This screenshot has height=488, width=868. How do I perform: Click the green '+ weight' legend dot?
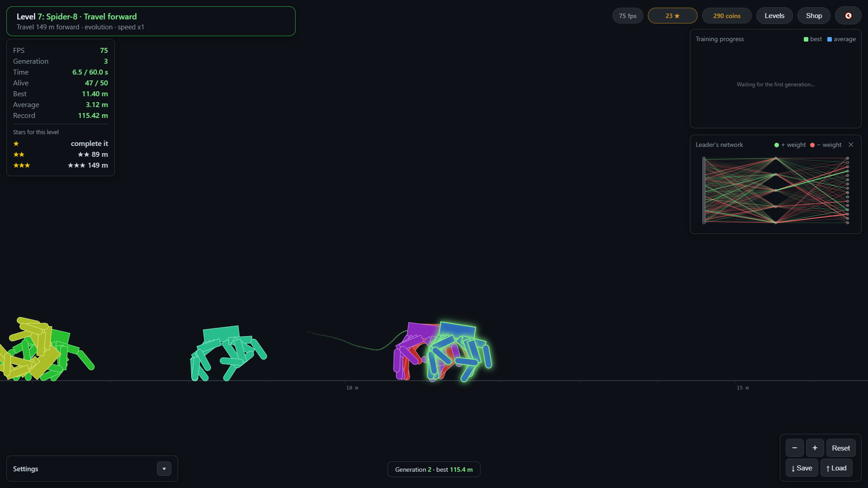click(777, 145)
